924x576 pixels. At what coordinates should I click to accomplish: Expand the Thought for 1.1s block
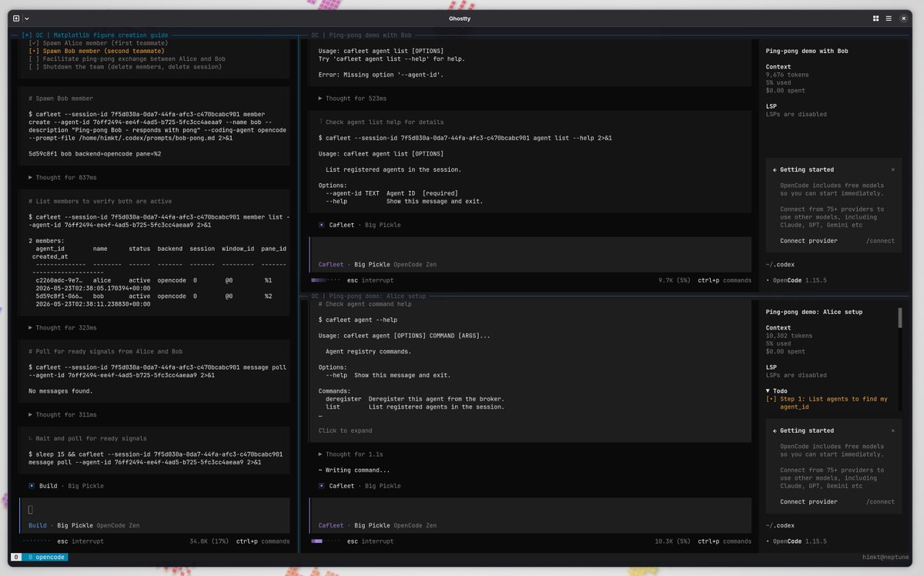point(351,454)
